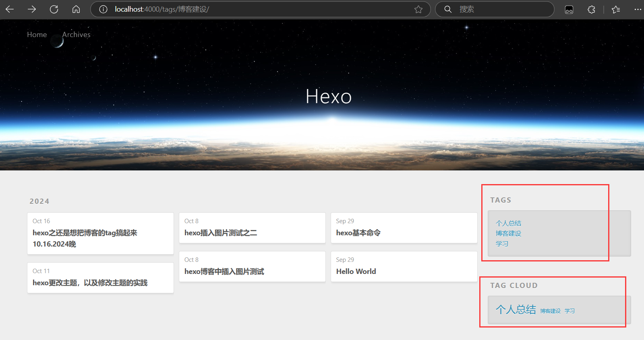Click into the 搜索 search field
The image size is (644, 340).
pos(495,9)
